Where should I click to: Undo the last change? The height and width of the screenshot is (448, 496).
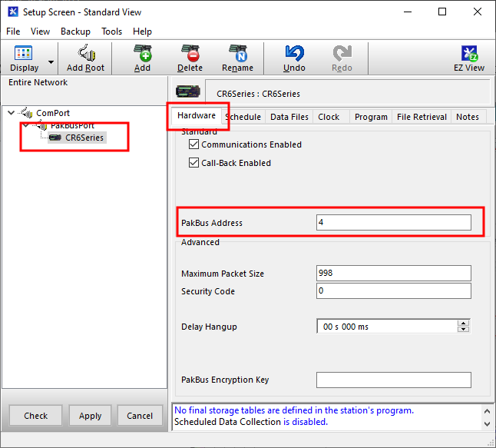click(294, 58)
